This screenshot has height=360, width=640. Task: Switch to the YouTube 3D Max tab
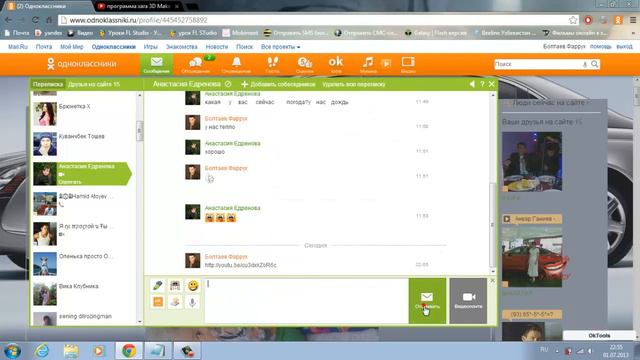click(137, 6)
